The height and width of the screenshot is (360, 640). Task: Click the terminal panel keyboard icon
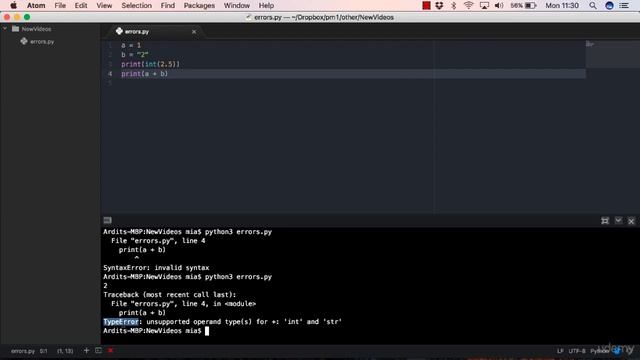(107, 220)
